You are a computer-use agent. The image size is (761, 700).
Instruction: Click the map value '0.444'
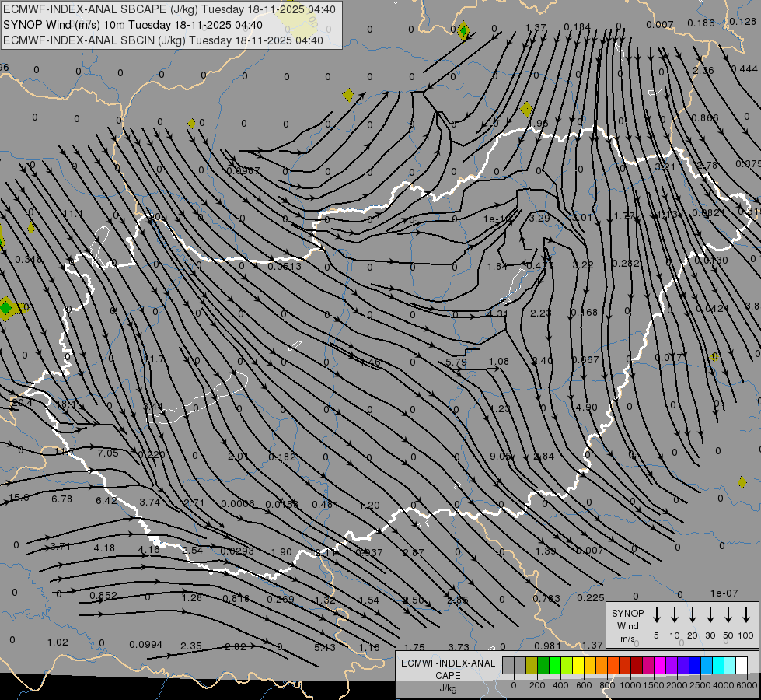tap(744, 69)
